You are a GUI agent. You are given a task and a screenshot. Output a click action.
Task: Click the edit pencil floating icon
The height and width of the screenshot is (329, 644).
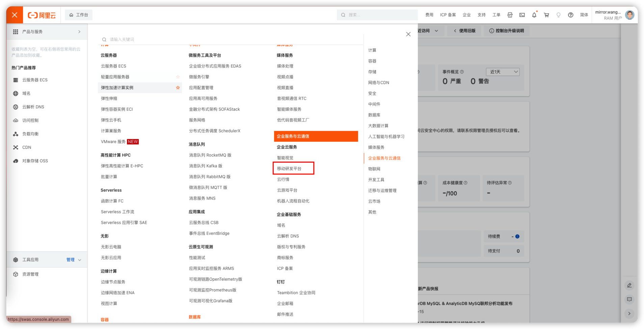629,285
